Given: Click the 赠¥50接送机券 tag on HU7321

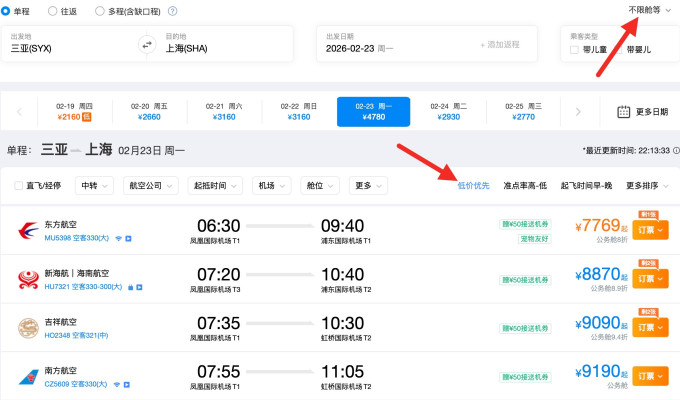Looking at the screenshot, I should coord(525,280).
